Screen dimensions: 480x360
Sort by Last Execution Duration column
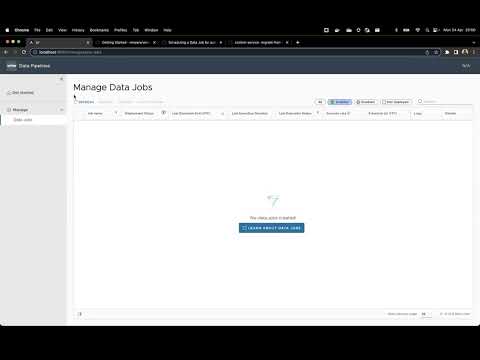[x=250, y=113]
